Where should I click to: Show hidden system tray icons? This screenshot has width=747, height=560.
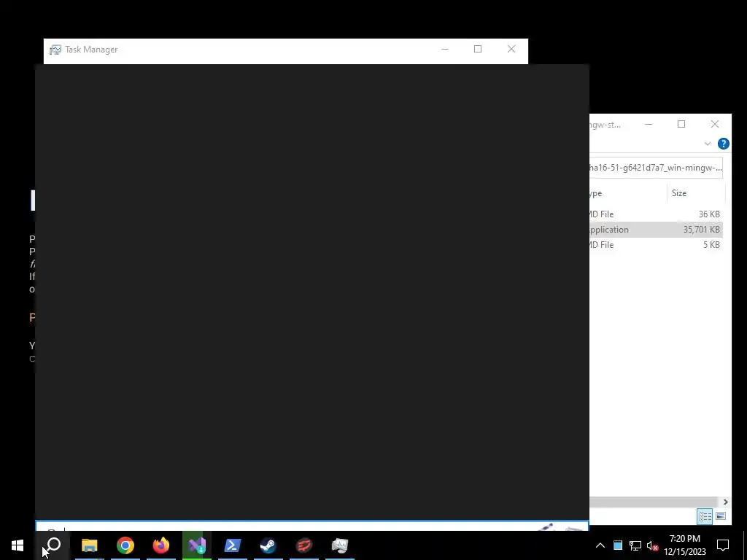click(600, 545)
